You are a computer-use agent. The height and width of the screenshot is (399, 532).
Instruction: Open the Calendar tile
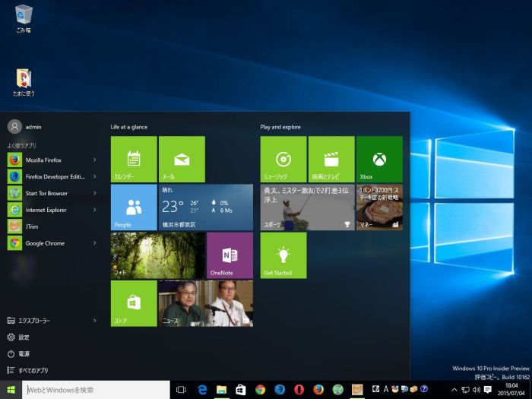[134, 159]
